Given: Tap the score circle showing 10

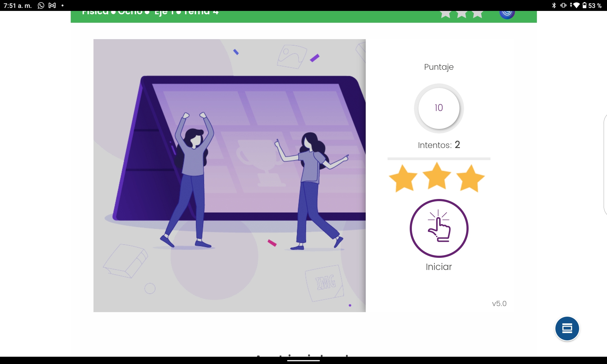Looking at the screenshot, I should tap(439, 108).
